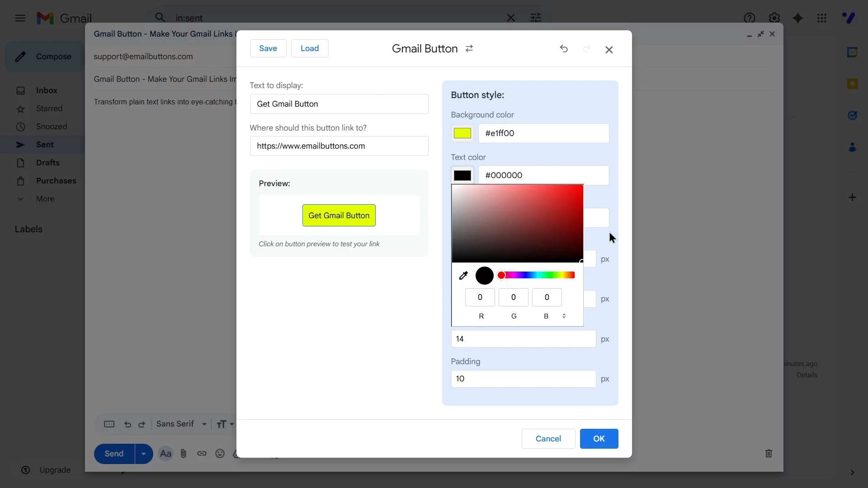This screenshot has height=488, width=868.
Task: Switch color format with the arrows beside B
Action: 564,316
